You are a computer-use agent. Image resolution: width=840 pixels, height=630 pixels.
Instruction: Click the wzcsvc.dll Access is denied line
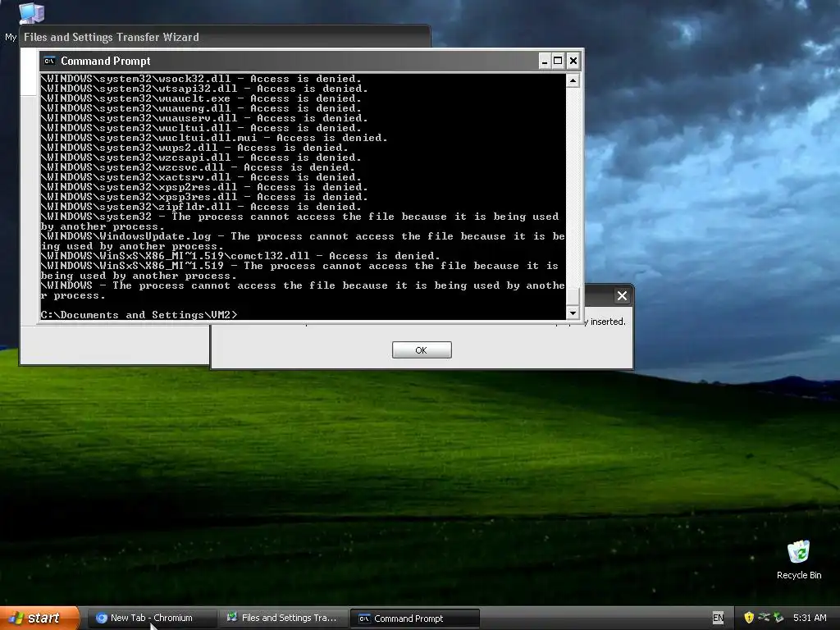pos(198,167)
